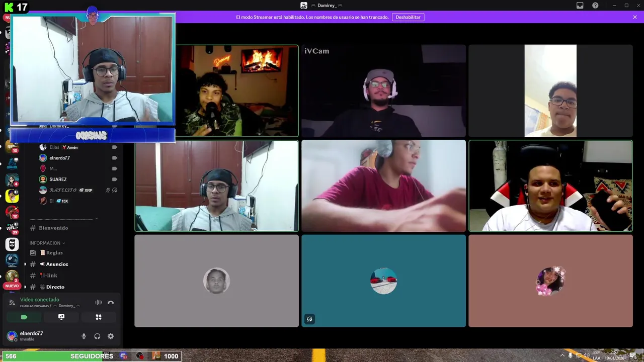Open bearded face server icon
Screen dimensions: 644x362
(12, 244)
